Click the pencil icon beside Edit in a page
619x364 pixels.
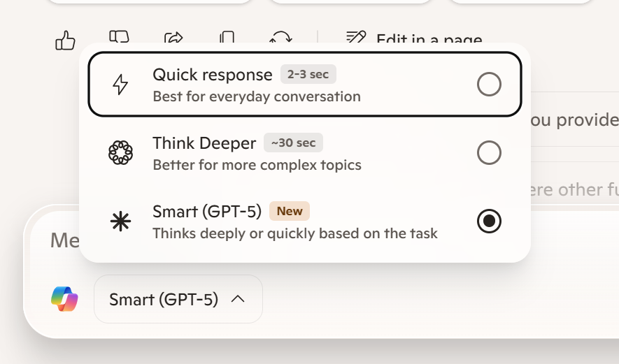point(356,38)
